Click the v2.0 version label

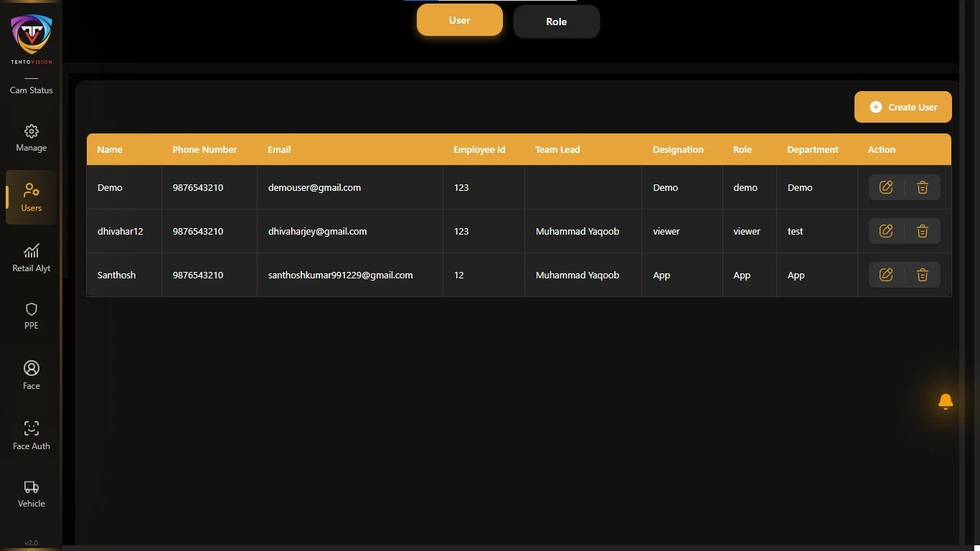[31, 542]
